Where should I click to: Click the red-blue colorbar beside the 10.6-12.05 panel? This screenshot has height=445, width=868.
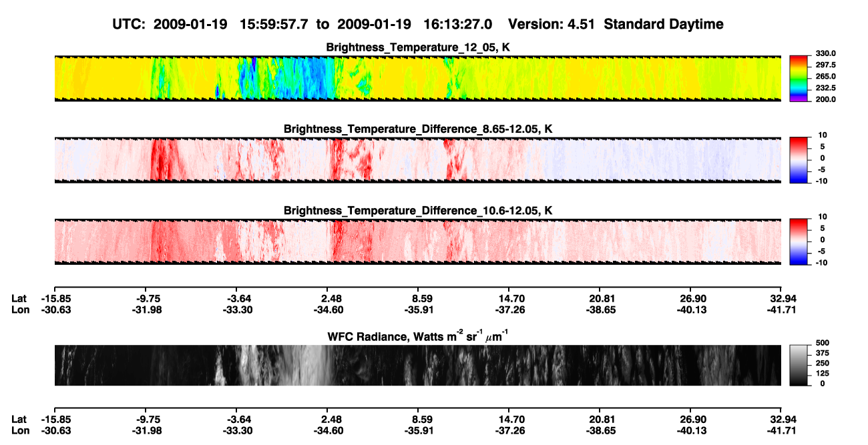(x=799, y=242)
